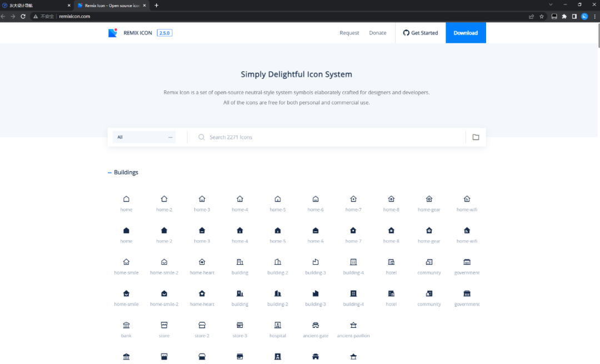Close the Remix Icon browser tab
This screenshot has width=600, height=364.
click(144, 6)
